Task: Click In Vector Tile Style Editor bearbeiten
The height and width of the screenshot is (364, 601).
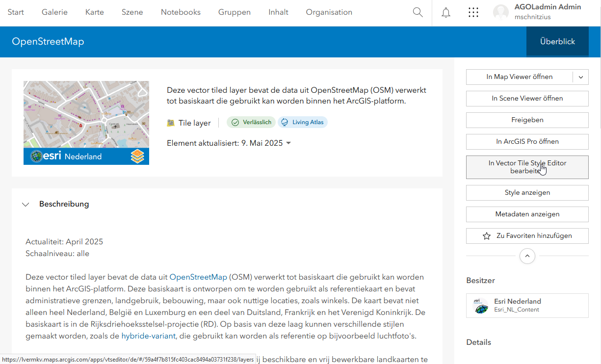Action: pos(527,167)
